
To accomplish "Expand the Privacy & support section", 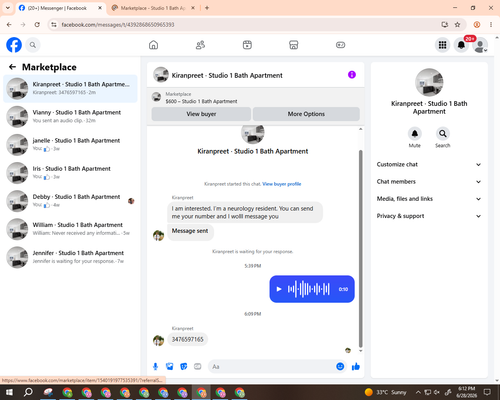I will [x=429, y=216].
